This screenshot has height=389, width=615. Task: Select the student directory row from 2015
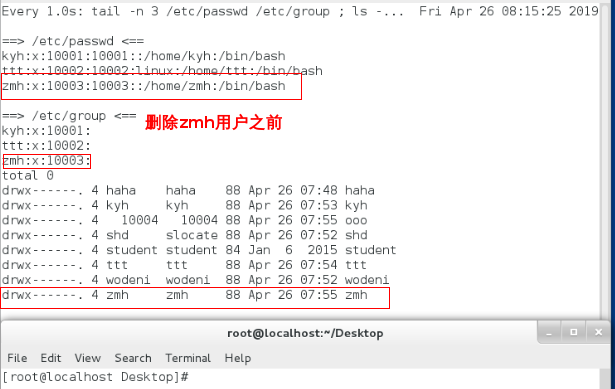[x=199, y=250]
